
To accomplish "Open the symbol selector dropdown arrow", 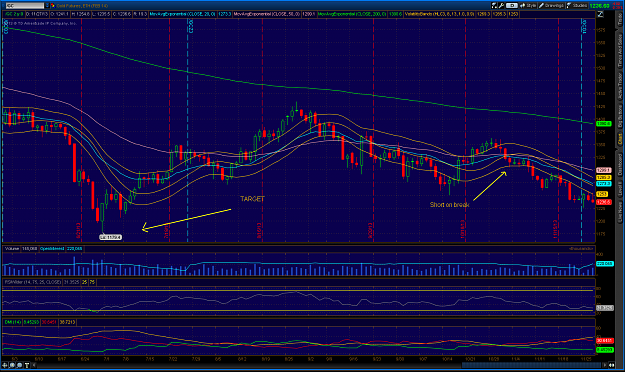I will 47,6.
